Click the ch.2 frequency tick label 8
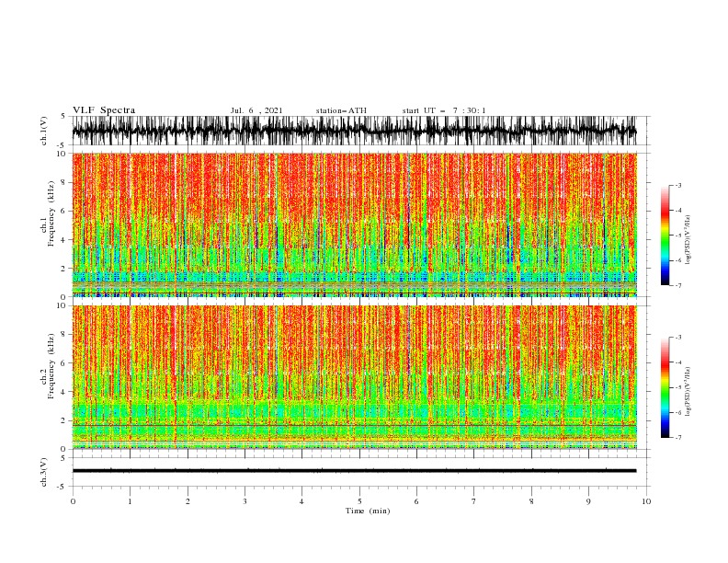 click(x=63, y=335)
